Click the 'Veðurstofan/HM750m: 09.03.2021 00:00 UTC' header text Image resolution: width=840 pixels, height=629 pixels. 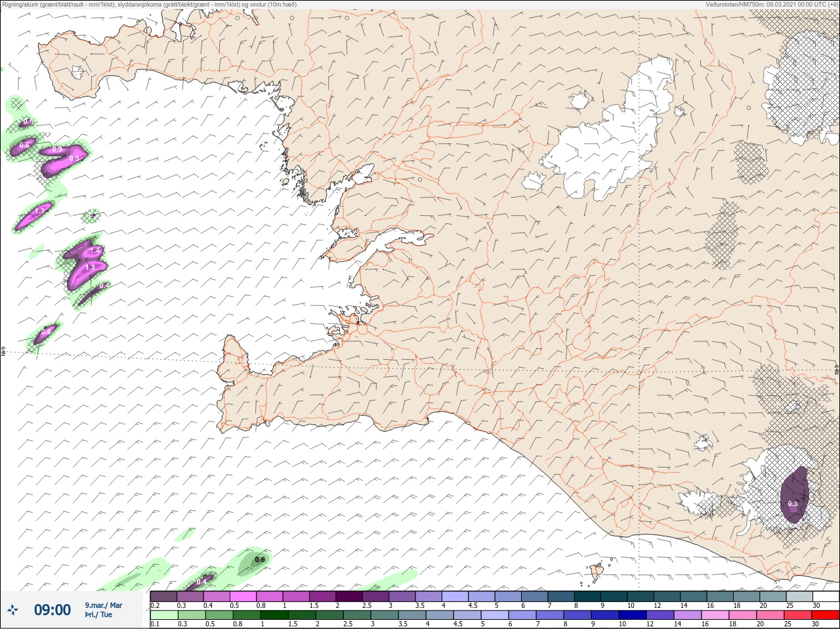tap(772, 5)
